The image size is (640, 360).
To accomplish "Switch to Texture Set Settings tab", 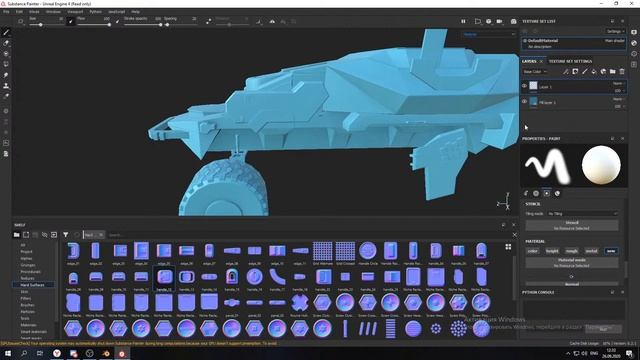I will point(570,61).
